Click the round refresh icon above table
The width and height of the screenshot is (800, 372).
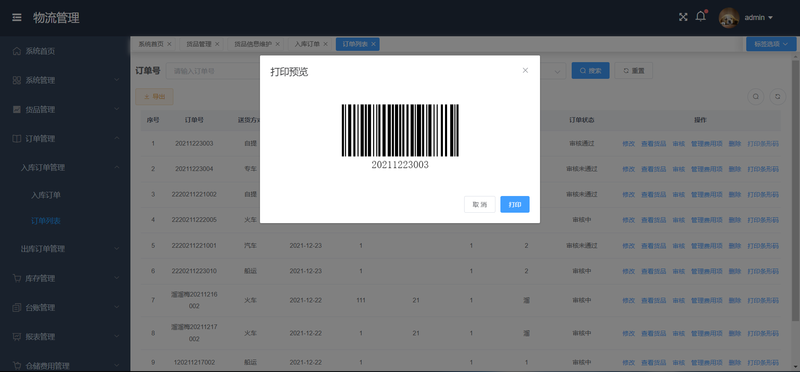778,96
